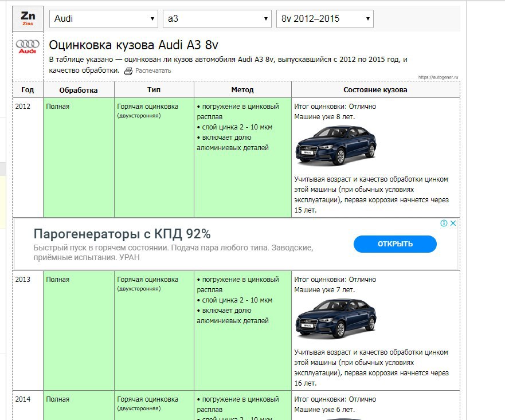505x420 pixels.
Task: Click Полная in the 2012 row
Action: tap(58, 107)
